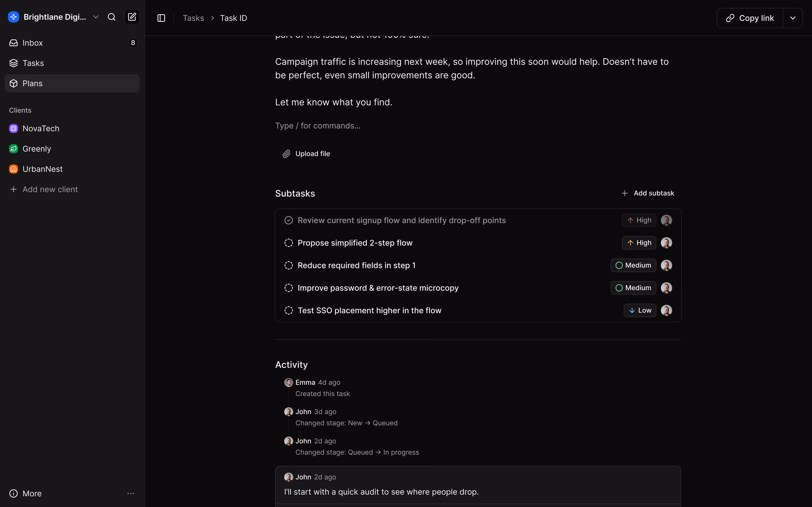Go to Tasks in the breadcrumb
The height and width of the screenshot is (507, 812).
pos(193,18)
